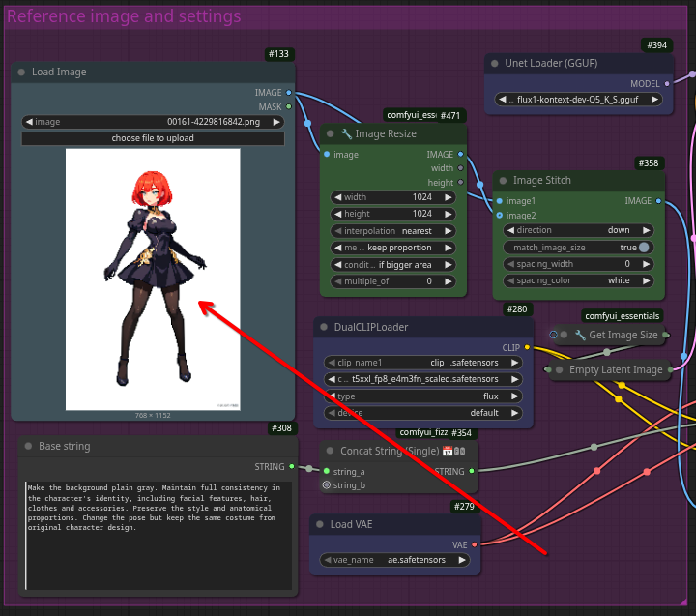Click the Unet Loader MODEL output socket
Viewport: 696px width, 616px height.
tap(667, 83)
